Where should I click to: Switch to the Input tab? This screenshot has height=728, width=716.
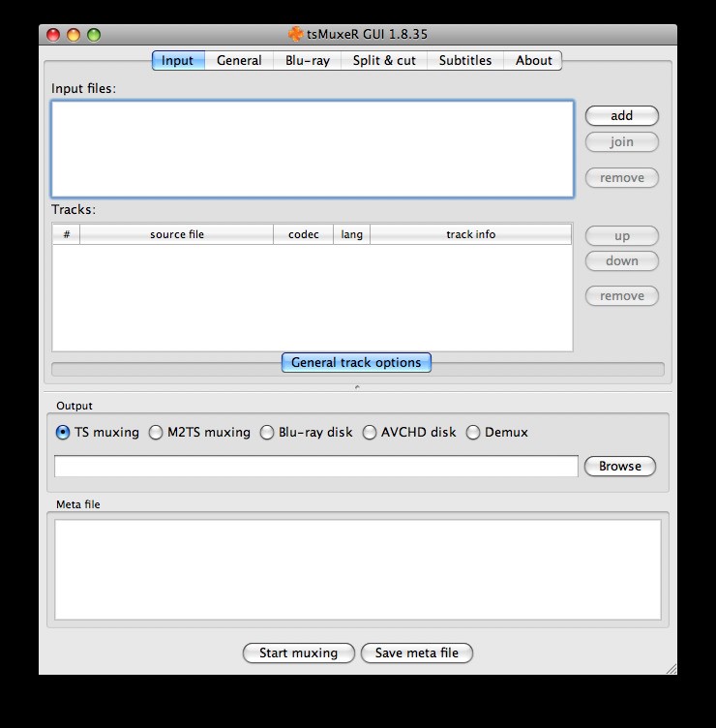click(178, 60)
